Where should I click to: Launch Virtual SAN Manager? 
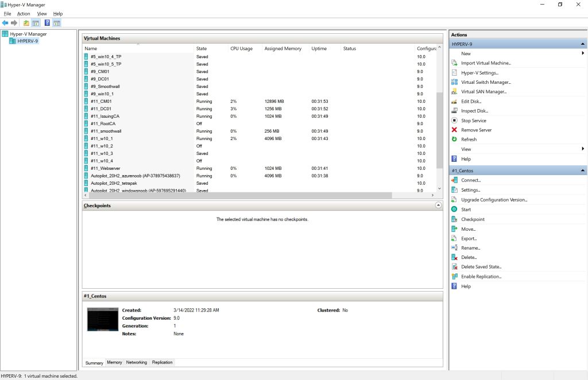[483, 91]
